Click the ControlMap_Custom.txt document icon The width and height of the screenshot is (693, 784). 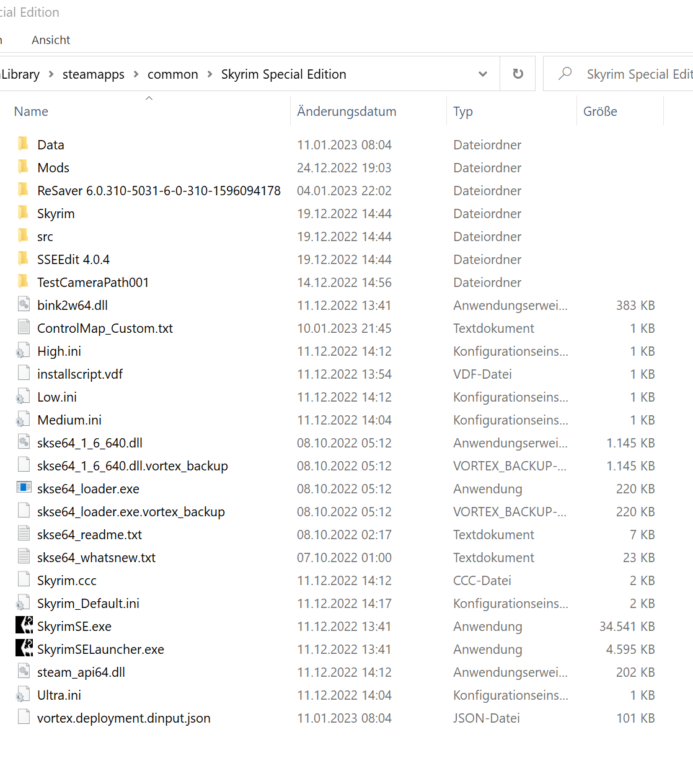point(24,328)
